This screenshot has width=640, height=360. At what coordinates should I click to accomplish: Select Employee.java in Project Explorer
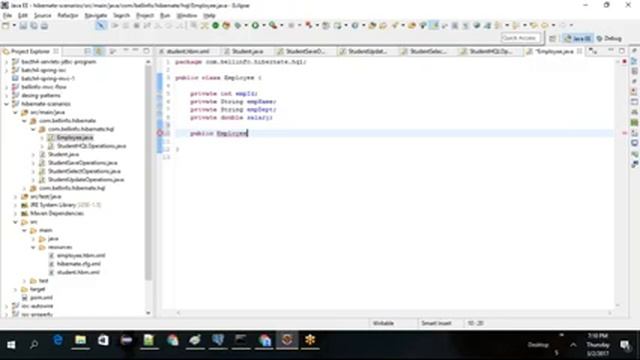coord(75,138)
